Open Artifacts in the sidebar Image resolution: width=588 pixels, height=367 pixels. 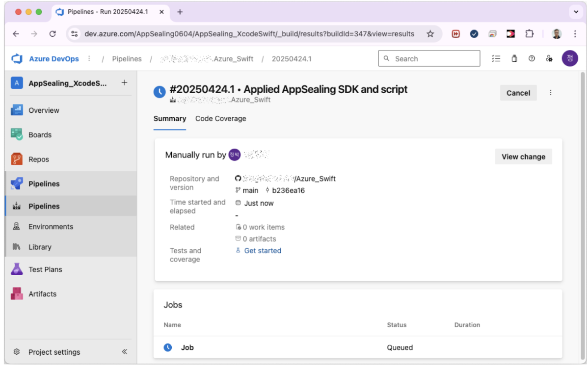coord(42,294)
